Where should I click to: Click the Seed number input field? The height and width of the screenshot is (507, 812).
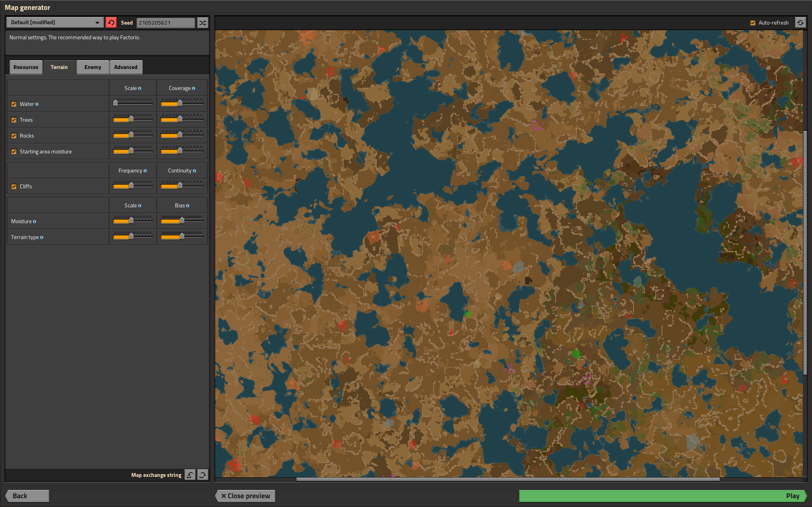pyautogui.click(x=166, y=23)
